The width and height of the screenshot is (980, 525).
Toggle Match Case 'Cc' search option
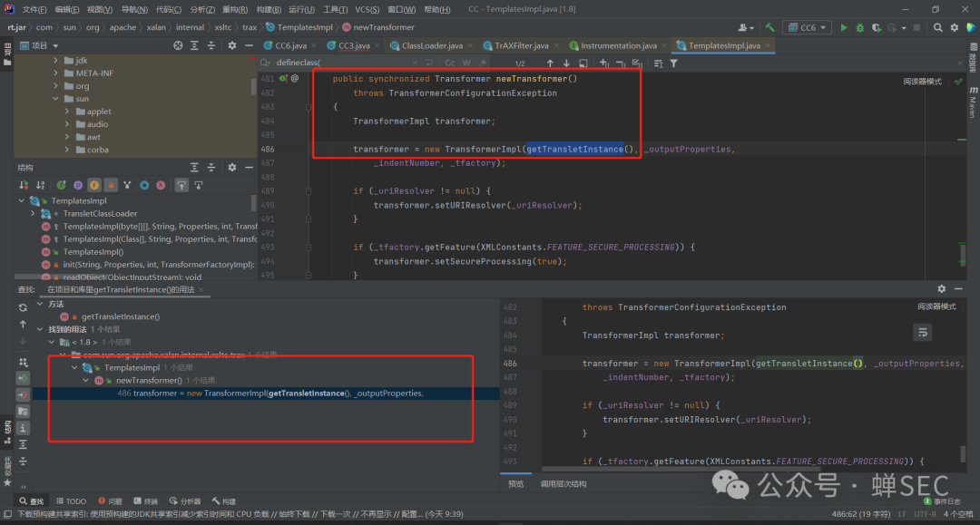point(449,63)
